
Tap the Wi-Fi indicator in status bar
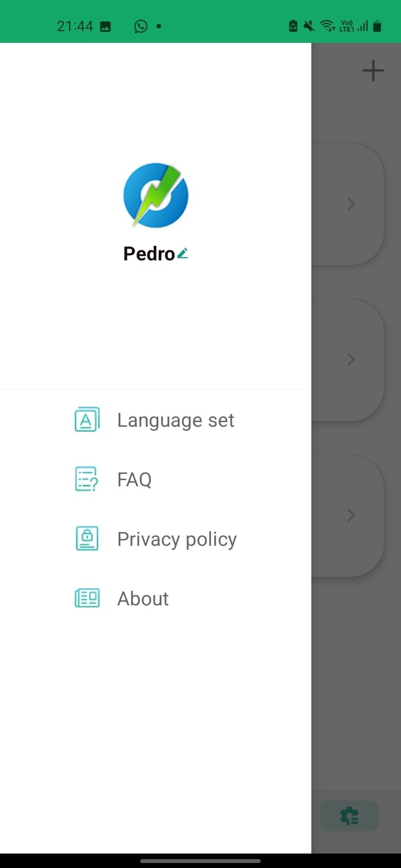click(327, 26)
